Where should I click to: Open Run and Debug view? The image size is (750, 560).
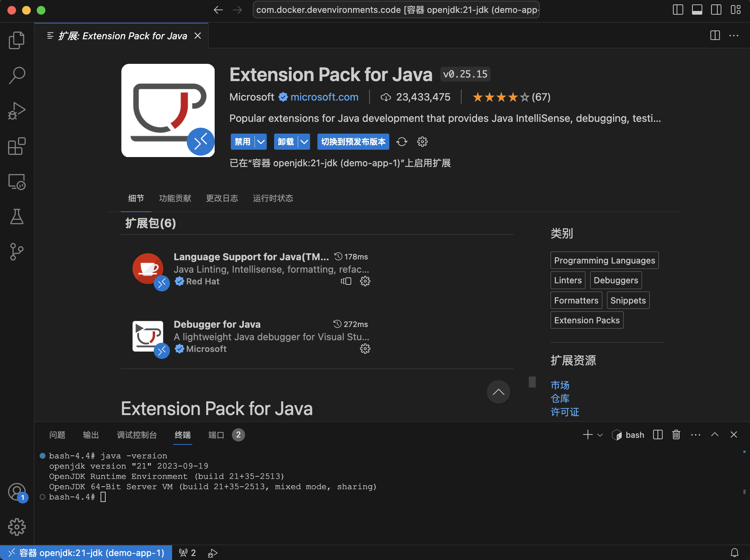(x=17, y=111)
